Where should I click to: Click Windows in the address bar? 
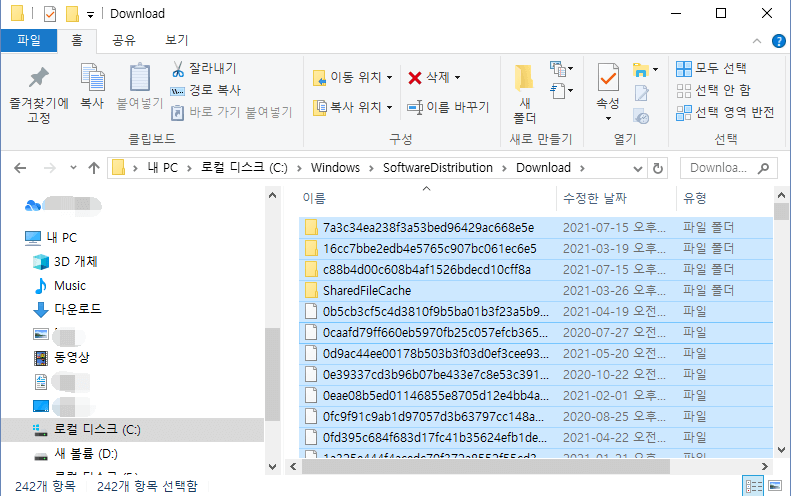[x=335, y=168]
